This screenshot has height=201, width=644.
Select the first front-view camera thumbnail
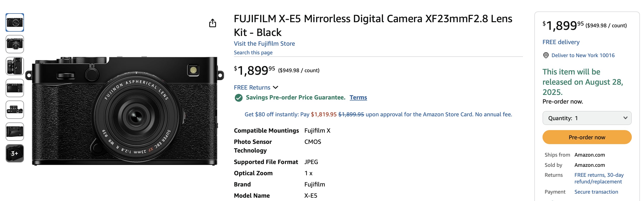point(15,22)
